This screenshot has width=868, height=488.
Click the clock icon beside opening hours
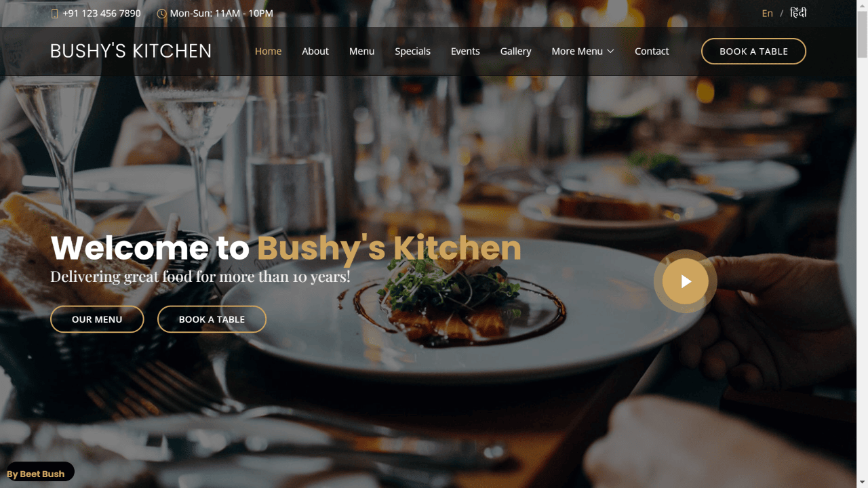tap(161, 14)
